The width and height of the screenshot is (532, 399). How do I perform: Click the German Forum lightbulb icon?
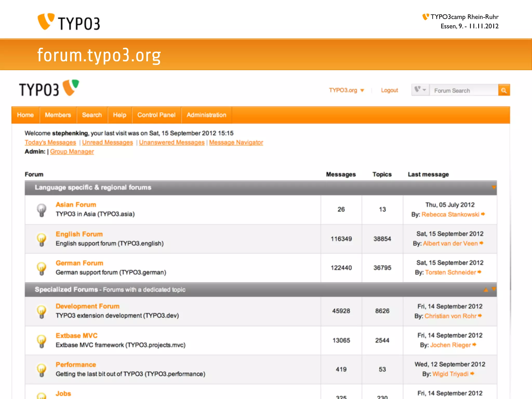(x=42, y=268)
